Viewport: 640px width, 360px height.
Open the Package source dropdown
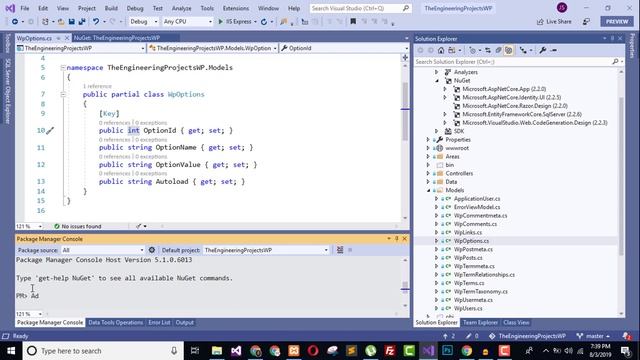pos(102,250)
